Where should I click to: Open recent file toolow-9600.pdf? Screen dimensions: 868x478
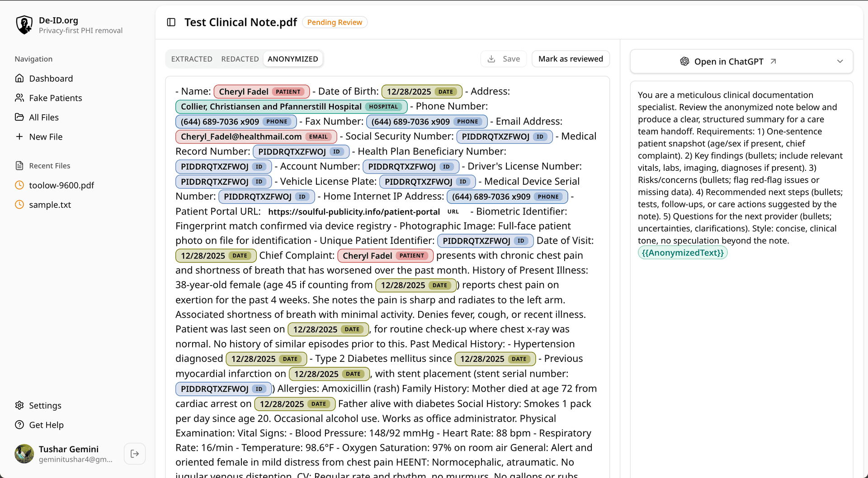(x=61, y=185)
